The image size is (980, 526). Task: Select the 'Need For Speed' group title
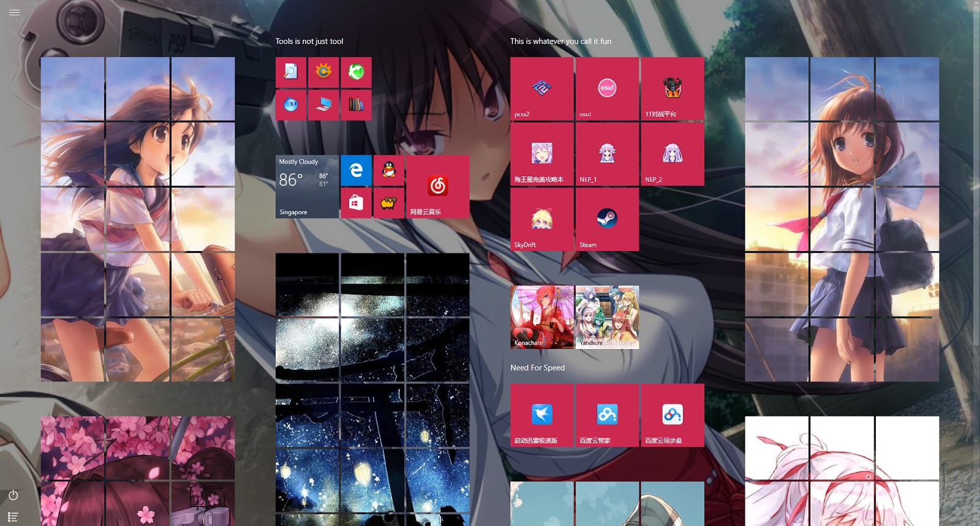538,367
